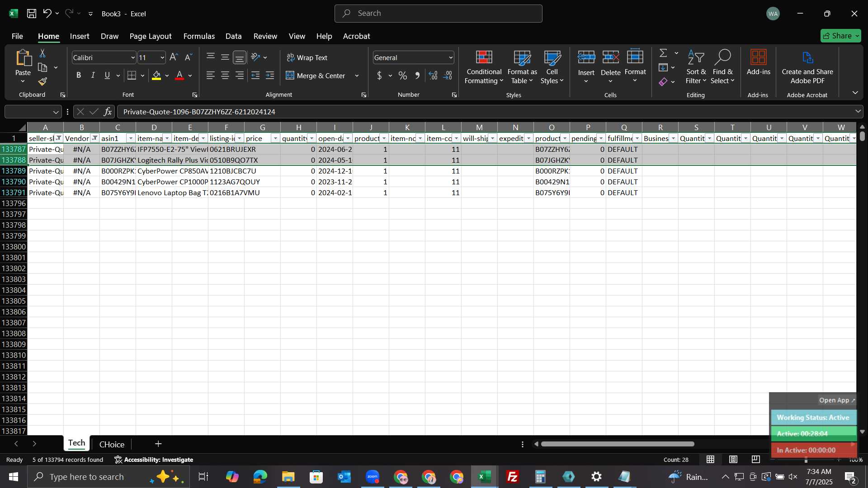The width and height of the screenshot is (868, 488).
Task: Open the Page Layout ribbon tab
Action: pyautogui.click(x=151, y=36)
